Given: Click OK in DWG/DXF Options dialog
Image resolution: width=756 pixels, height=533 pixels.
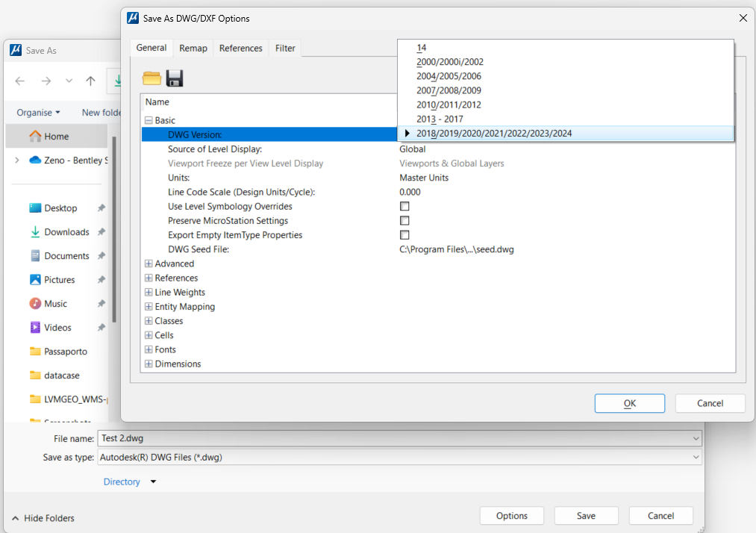Looking at the screenshot, I should coord(629,403).
